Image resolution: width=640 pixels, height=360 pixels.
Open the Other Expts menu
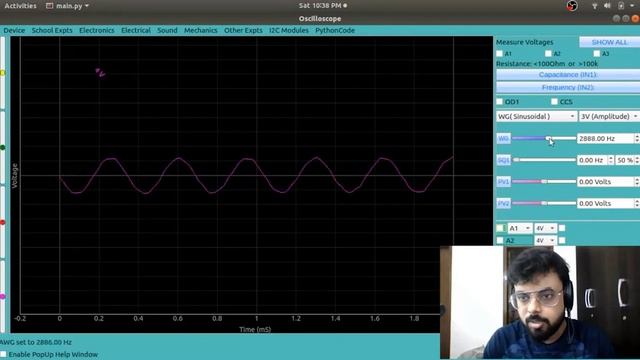(243, 30)
